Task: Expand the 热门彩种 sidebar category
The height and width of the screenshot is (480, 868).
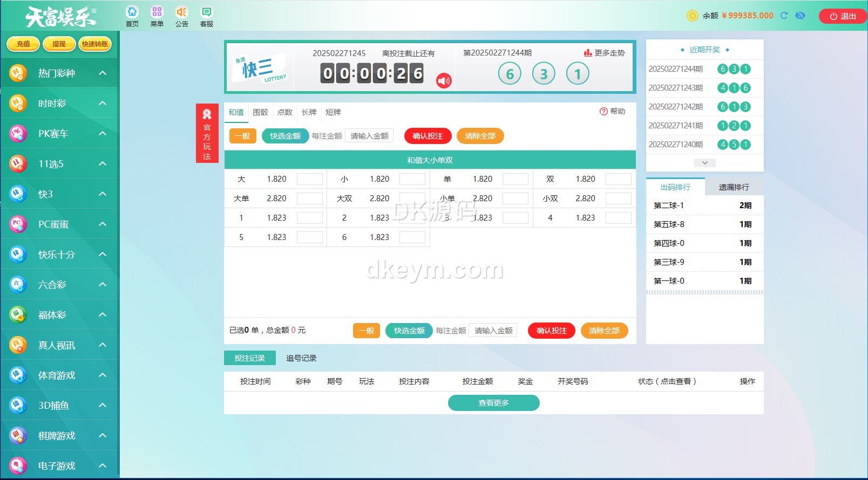Action: click(103, 73)
